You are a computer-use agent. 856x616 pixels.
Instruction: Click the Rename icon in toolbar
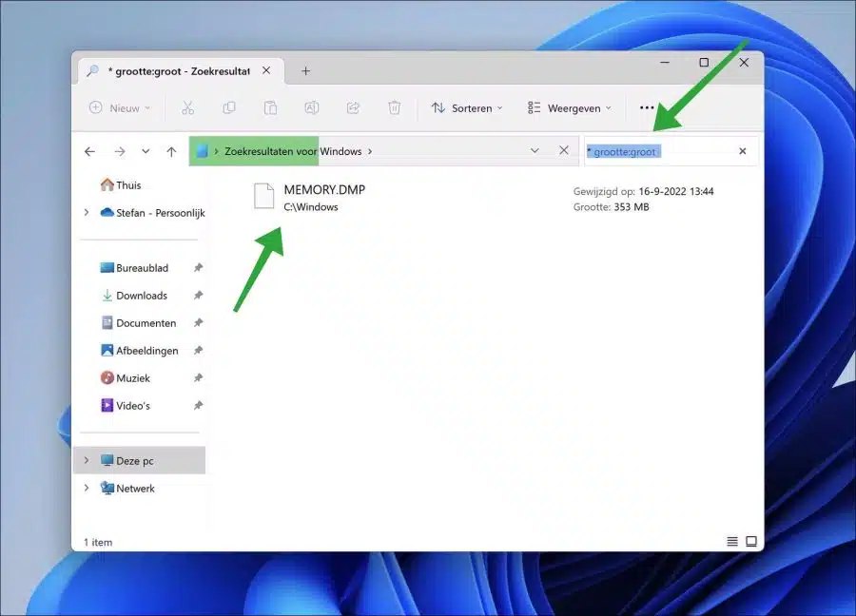tap(312, 108)
